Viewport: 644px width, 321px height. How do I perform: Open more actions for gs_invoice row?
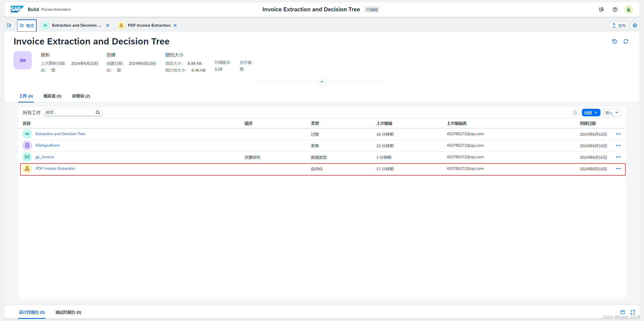point(618,157)
